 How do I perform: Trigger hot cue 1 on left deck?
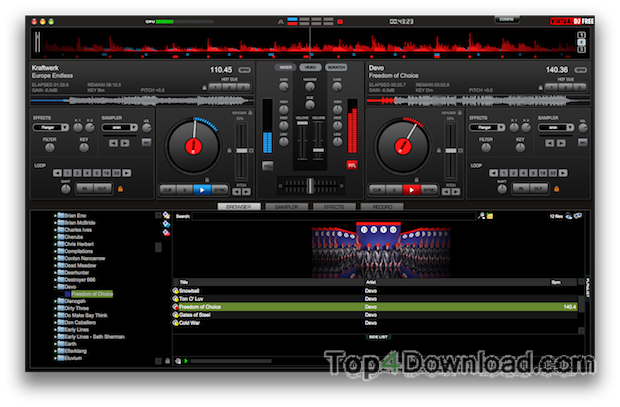pyautogui.click(x=215, y=87)
